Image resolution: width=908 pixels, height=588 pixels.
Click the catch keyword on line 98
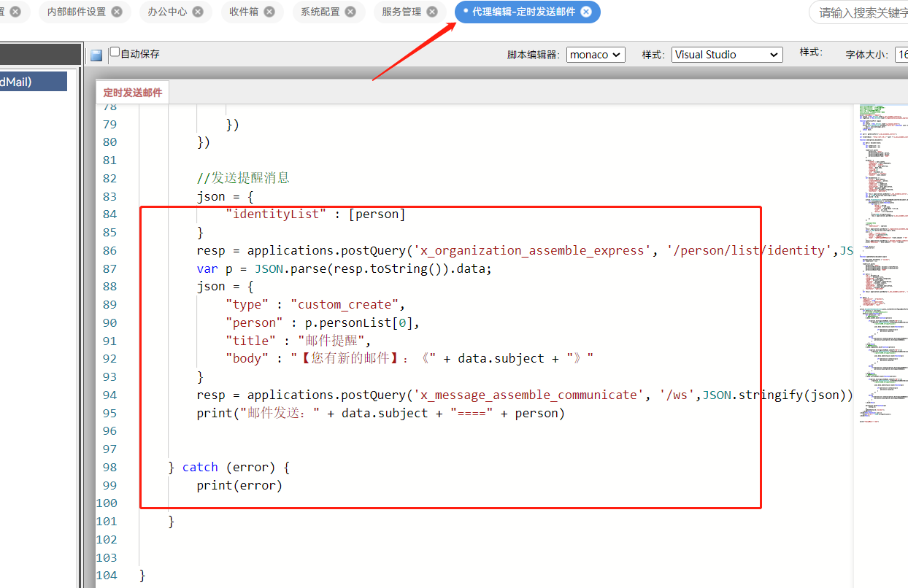coord(200,467)
